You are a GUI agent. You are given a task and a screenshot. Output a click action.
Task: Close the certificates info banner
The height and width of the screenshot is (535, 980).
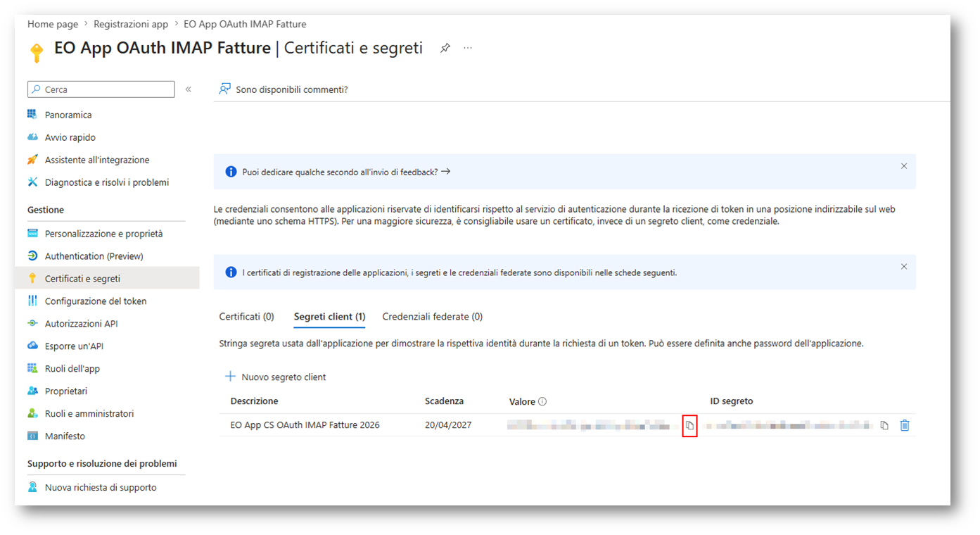click(904, 267)
